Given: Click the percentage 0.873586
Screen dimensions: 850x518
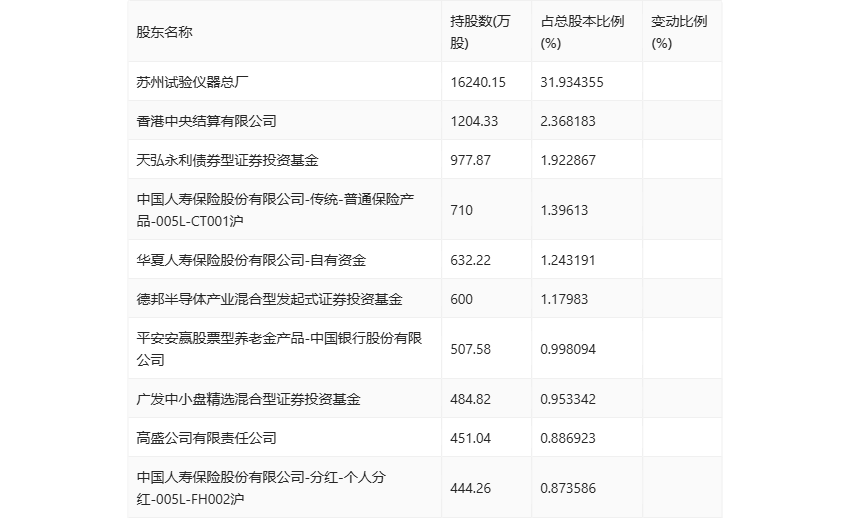Looking at the screenshot, I should pyautogui.click(x=568, y=488).
